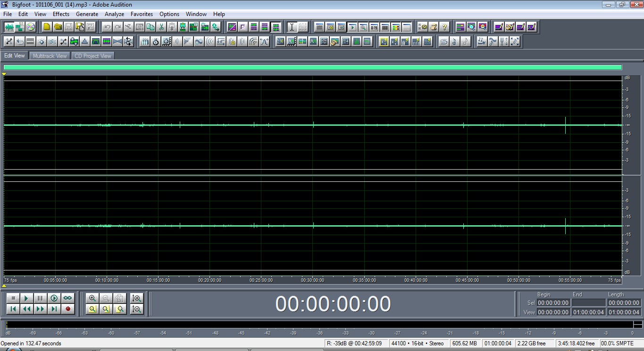Viewport: 644px width, 351px height.
Task: Click the selection Begin time field
Action: [553, 303]
